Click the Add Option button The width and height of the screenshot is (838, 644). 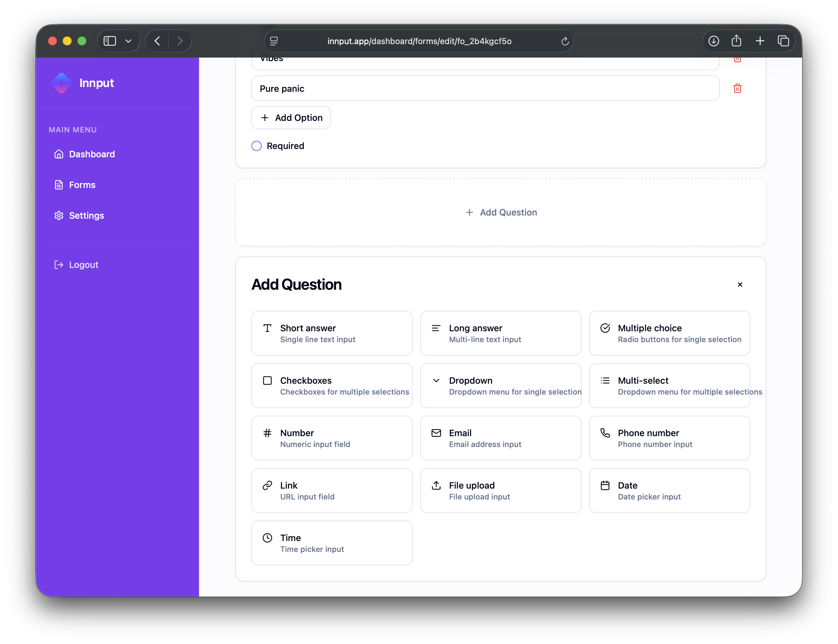pos(291,118)
